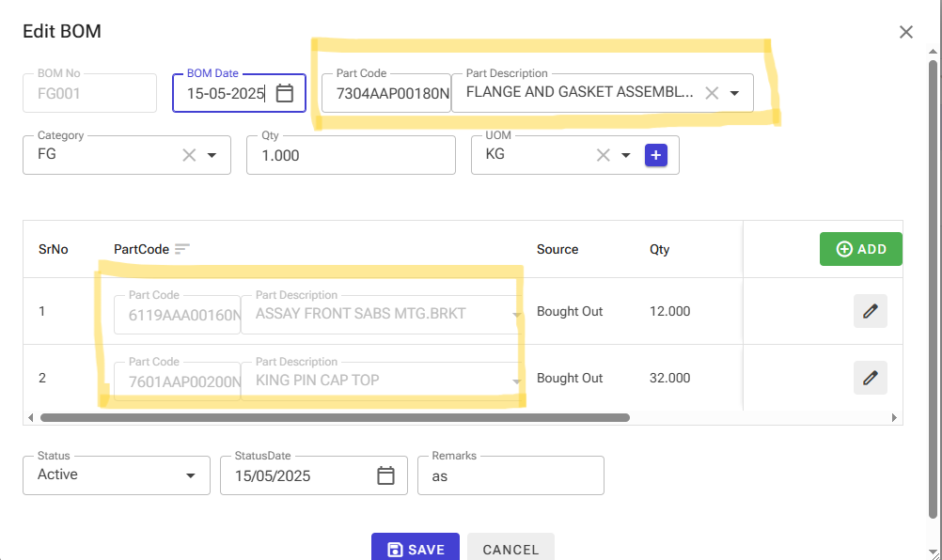Screen dimensions: 942x560
Task: Clear the FG category selection
Action: pyautogui.click(x=189, y=155)
